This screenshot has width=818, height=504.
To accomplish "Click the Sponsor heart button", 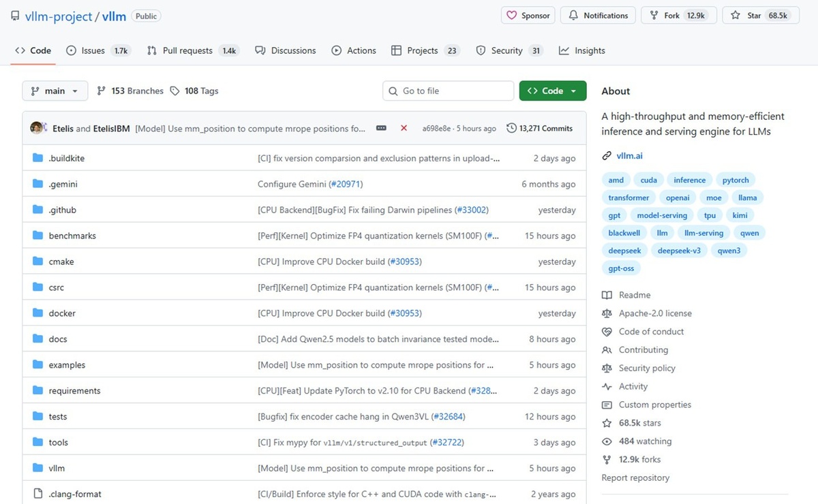I will coord(528,16).
